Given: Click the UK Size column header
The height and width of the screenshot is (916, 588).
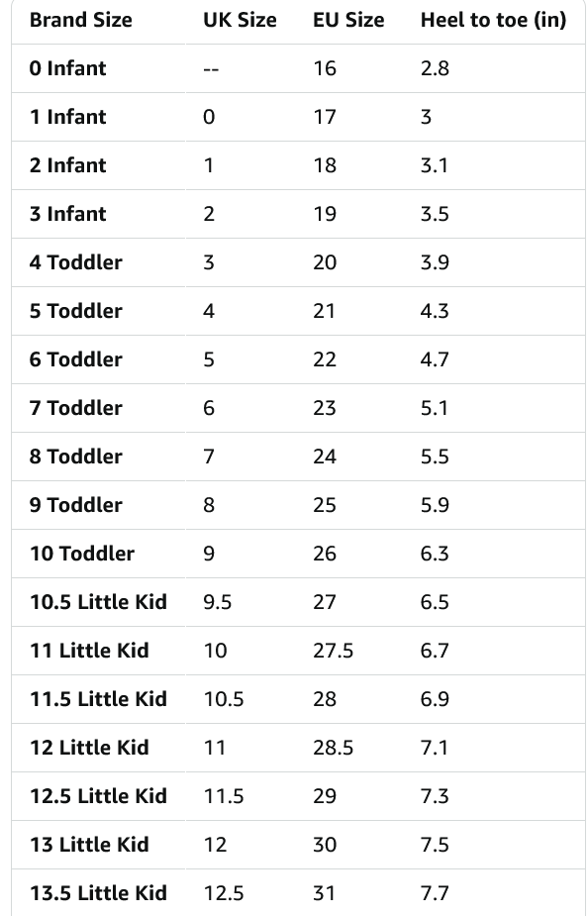Looking at the screenshot, I should coord(240,20).
